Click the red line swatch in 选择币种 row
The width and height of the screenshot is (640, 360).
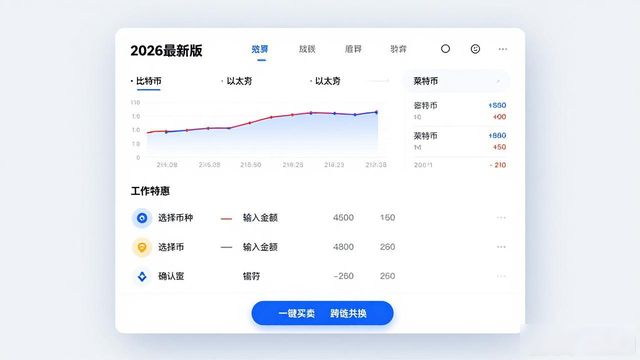pyautogui.click(x=226, y=218)
